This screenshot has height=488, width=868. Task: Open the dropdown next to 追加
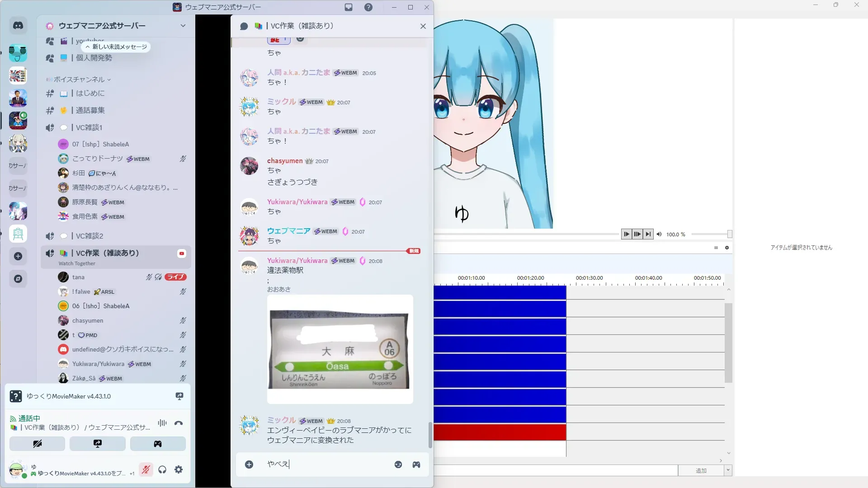(728, 470)
